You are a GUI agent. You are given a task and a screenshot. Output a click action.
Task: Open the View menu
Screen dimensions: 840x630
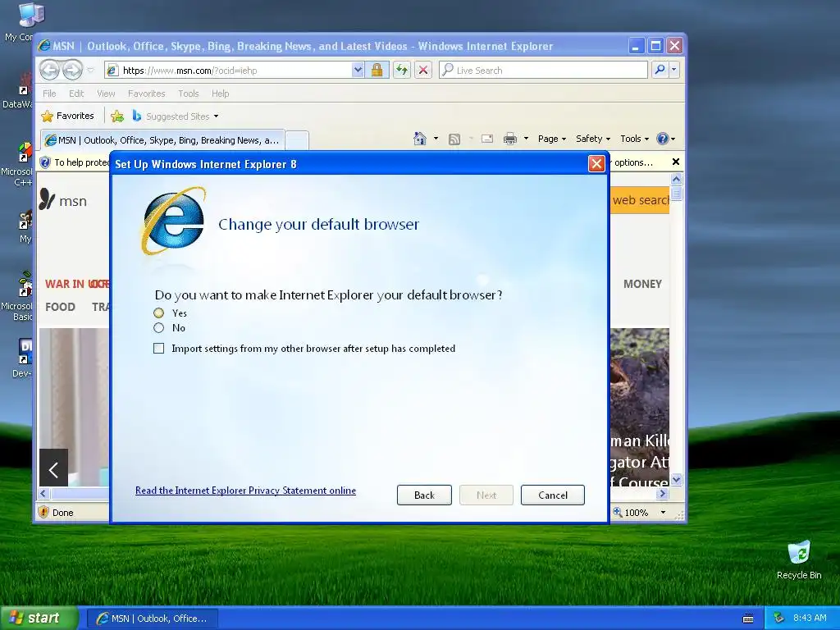point(106,94)
